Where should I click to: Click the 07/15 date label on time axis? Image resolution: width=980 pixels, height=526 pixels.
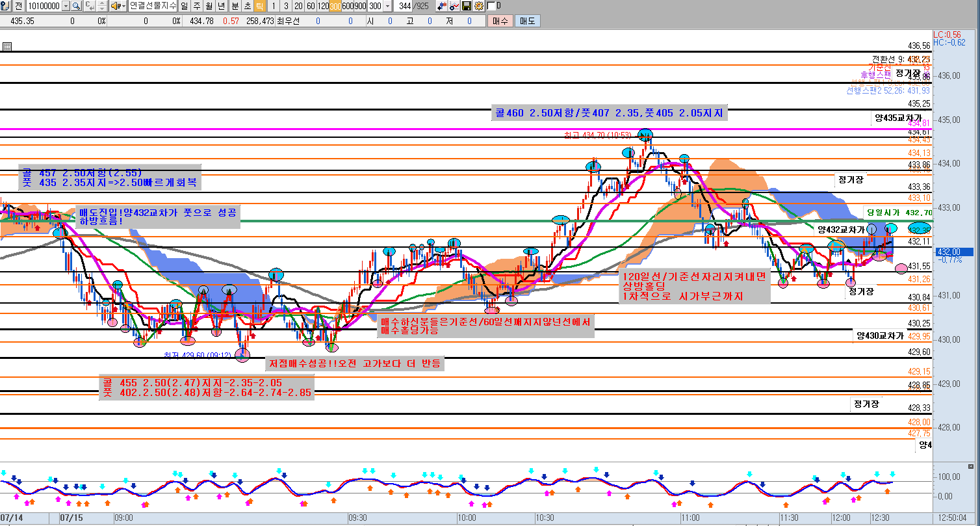pos(71,518)
